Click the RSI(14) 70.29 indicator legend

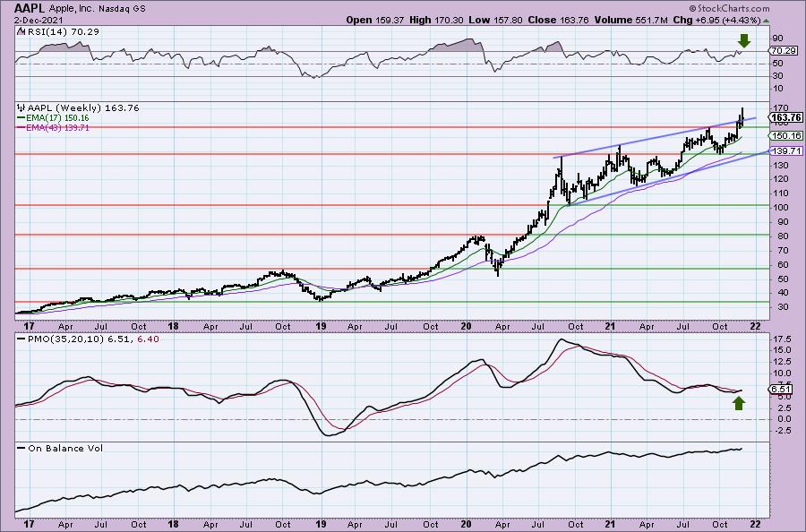coord(58,31)
